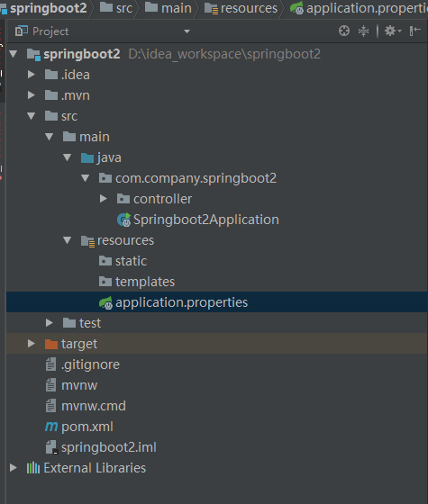Expand the .idea folder arrow
The image size is (428, 504).
[32, 75]
